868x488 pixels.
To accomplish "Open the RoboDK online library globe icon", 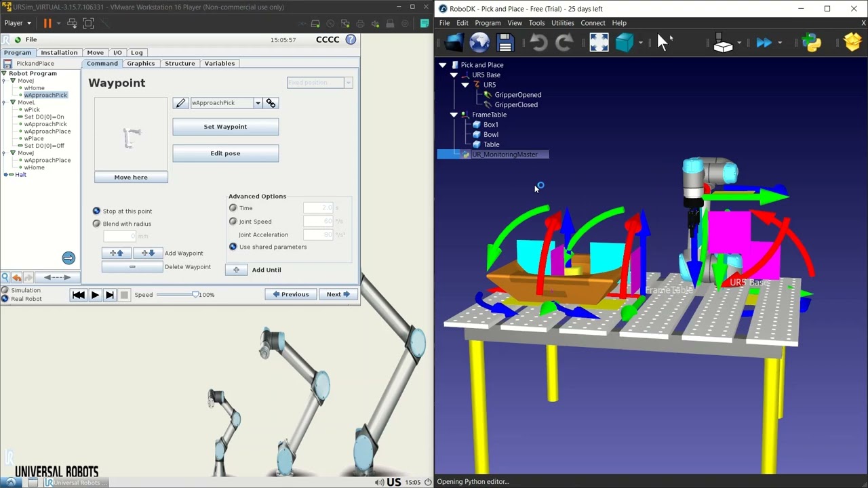I will 479,43.
